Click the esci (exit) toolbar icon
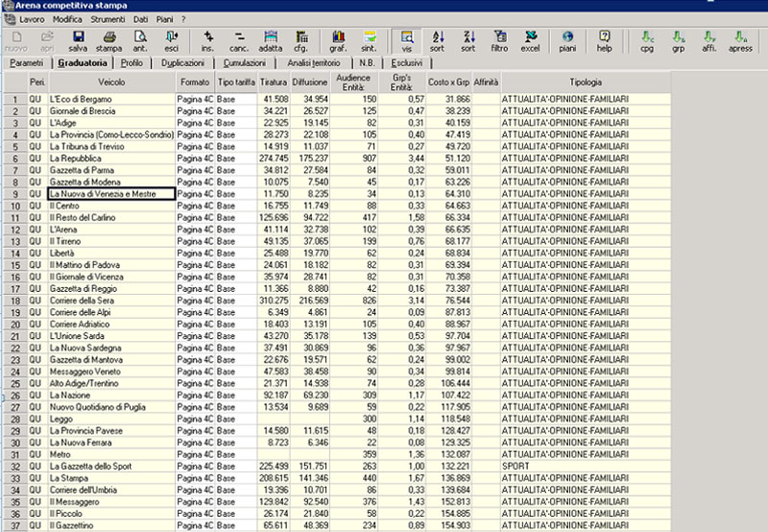This screenshot has width=768, height=532. click(x=171, y=40)
